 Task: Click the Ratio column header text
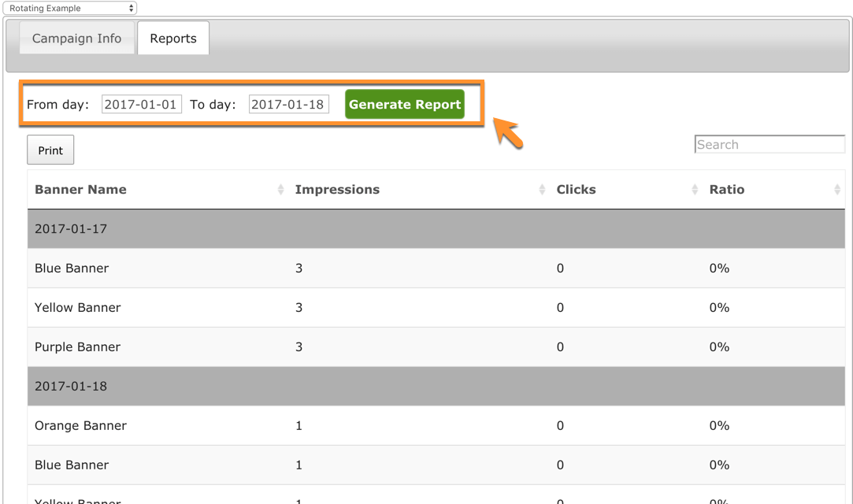(726, 190)
